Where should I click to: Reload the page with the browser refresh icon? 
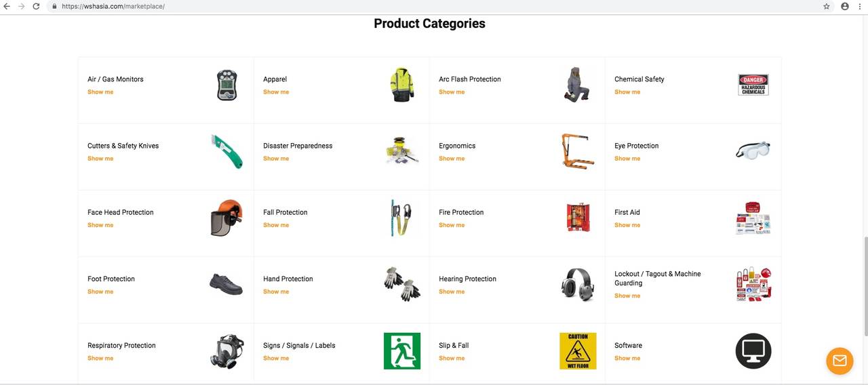click(36, 6)
